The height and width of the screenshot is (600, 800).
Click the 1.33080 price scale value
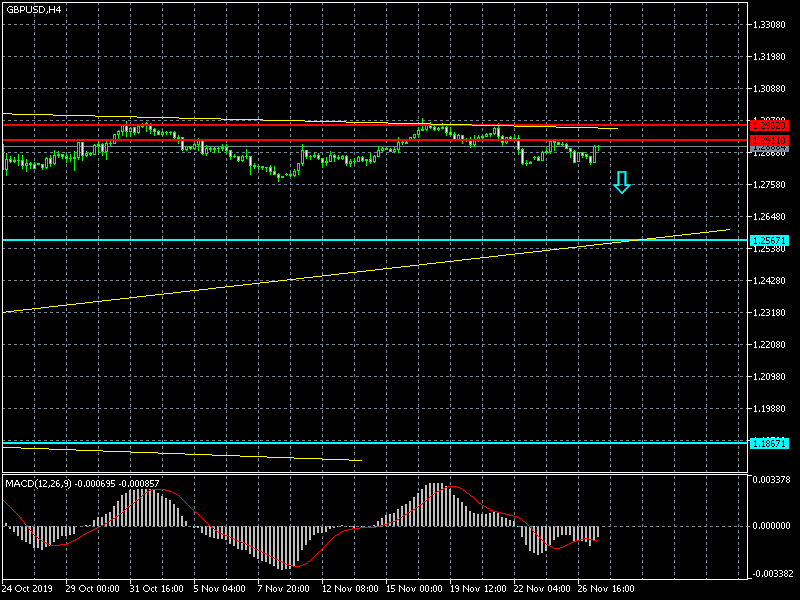tap(771, 25)
